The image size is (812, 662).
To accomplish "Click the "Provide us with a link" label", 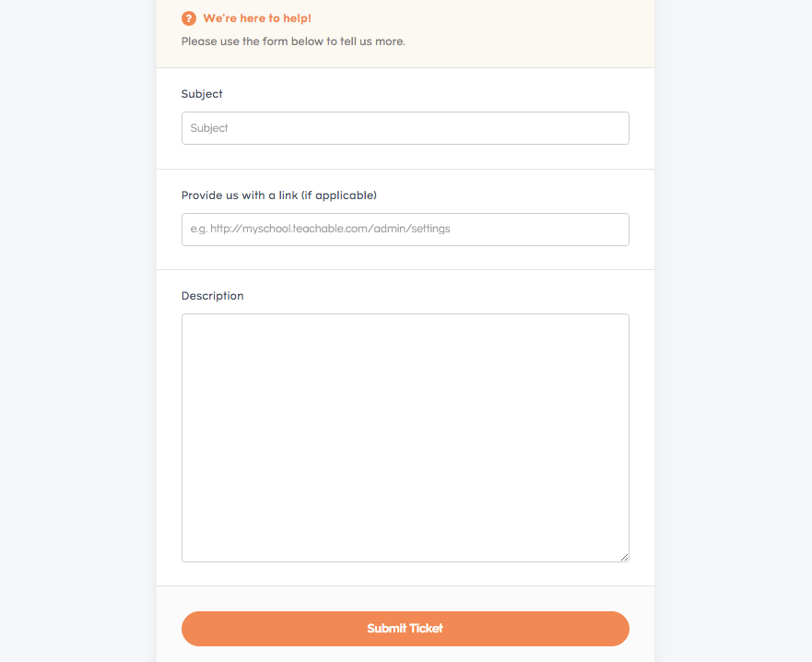I will click(278, 195).
